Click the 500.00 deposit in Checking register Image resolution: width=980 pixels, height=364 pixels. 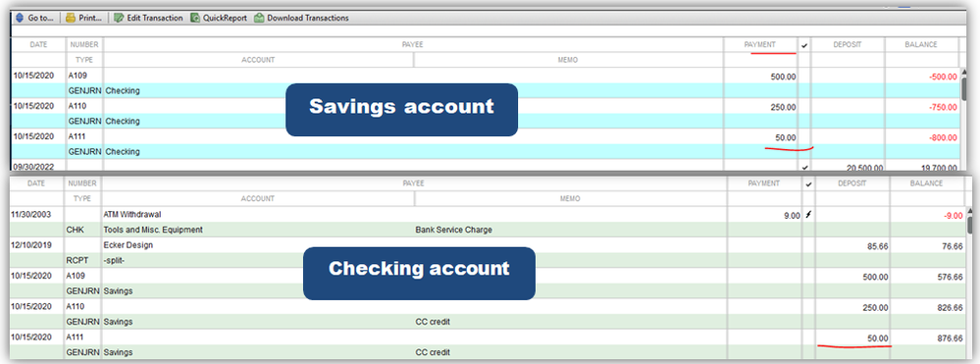point(876,277)
